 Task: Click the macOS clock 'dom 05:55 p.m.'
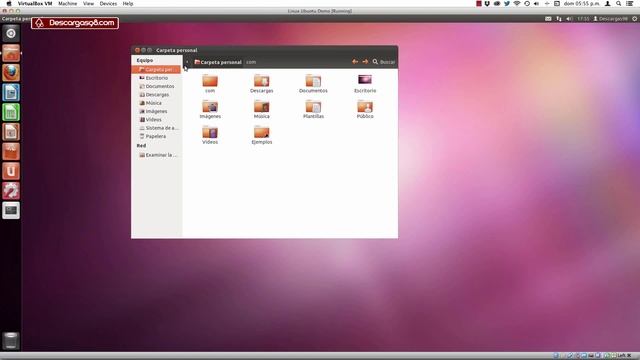582,4
